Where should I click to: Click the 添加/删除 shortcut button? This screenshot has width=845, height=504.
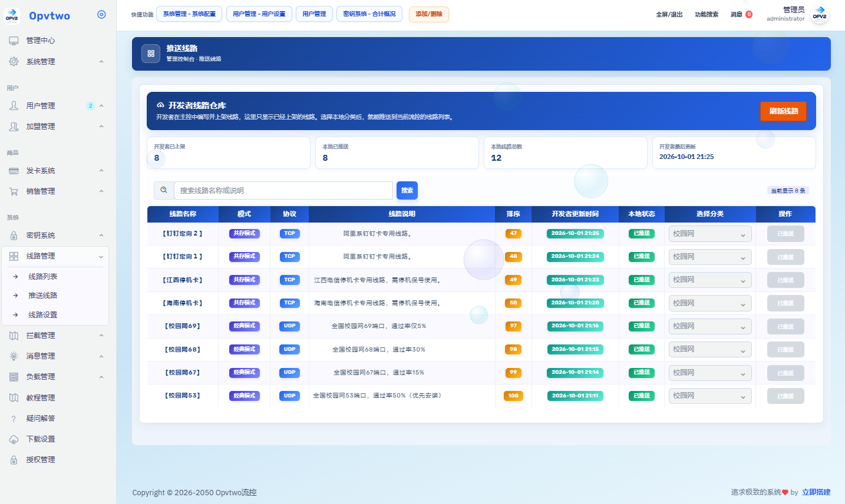pos(429,14)
